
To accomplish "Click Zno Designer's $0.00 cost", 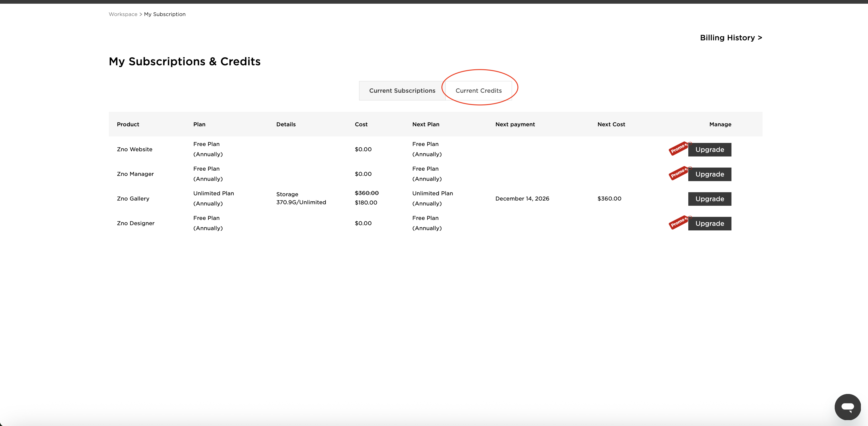I will [x=363, y=223].
